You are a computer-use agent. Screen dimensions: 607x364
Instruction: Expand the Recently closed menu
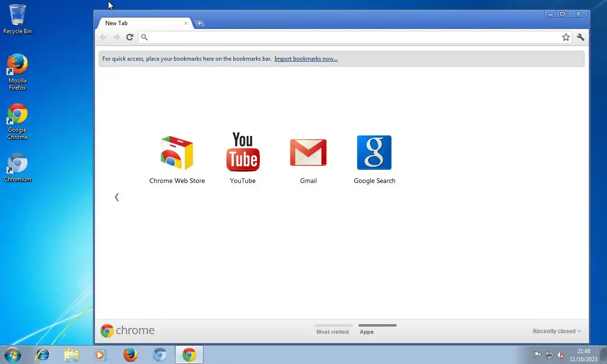(557, 331)
